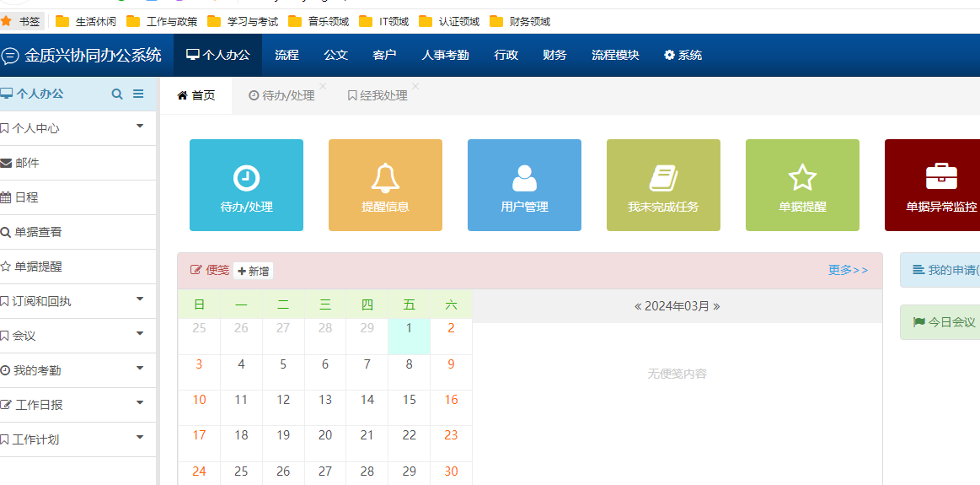Screen dimensions: 980x485
Task: Close the 待办/处理 tab
Action: [323, 86]
